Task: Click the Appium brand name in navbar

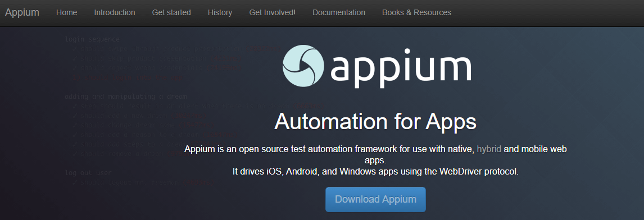Action: (22, 12)
